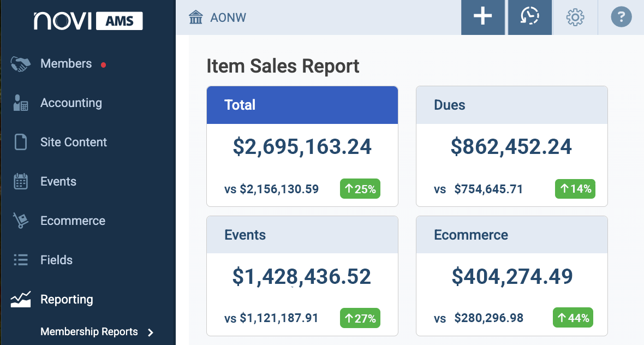This screenshot has height=345, width=644.
Task: Select the Ecommerce card header in report
Action: pos(512,235)
